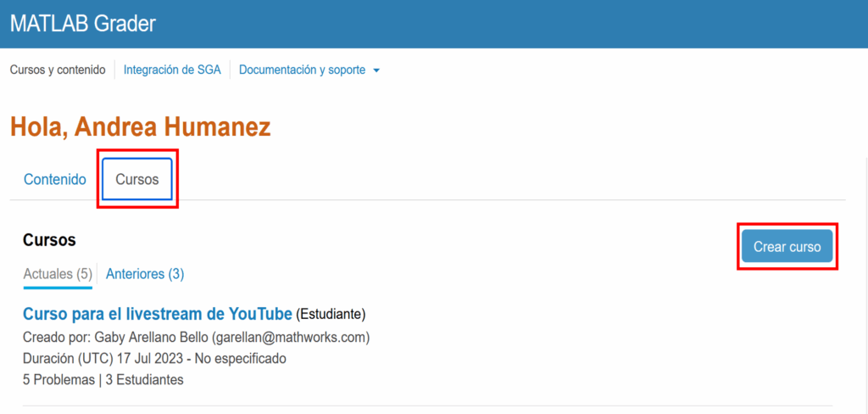Screen dimensions: 868x414
Task: Click the 3 Estudiantes count text
Action: (x=143, y=380)
